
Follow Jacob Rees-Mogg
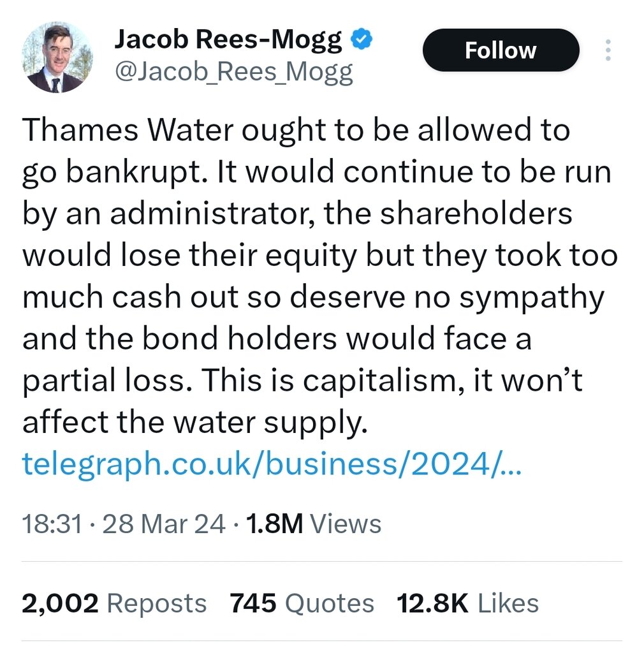pyautogui.click(x=501, y=50)
